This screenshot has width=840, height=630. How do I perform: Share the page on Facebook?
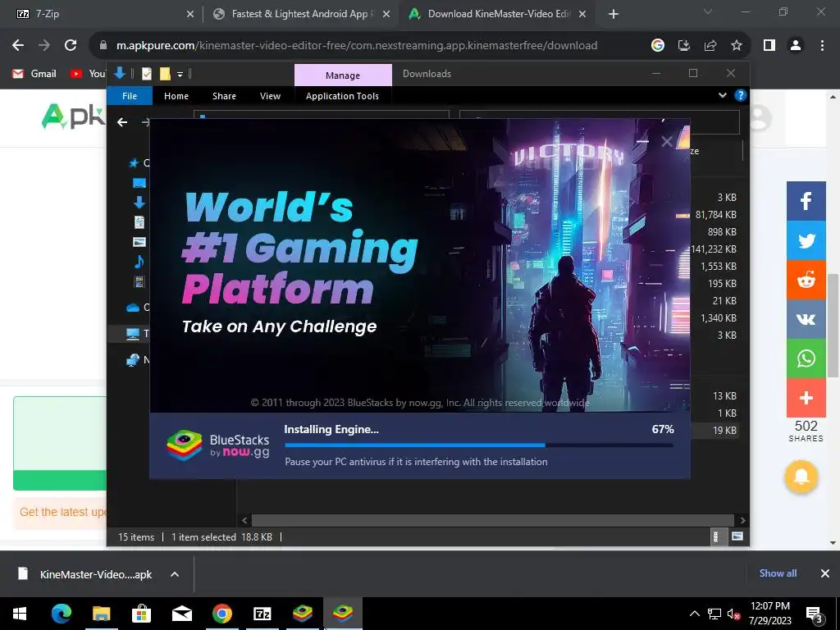[x=806, y=201]
